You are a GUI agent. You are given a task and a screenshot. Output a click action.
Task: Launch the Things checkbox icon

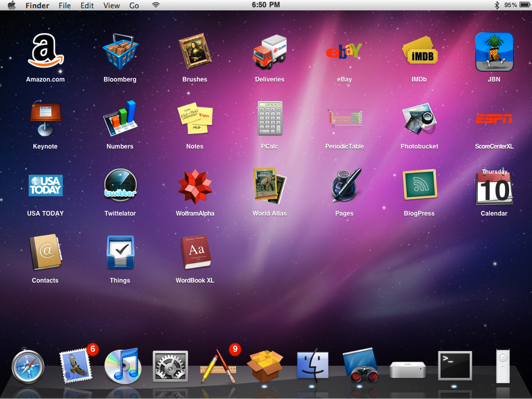click(121, 253)
